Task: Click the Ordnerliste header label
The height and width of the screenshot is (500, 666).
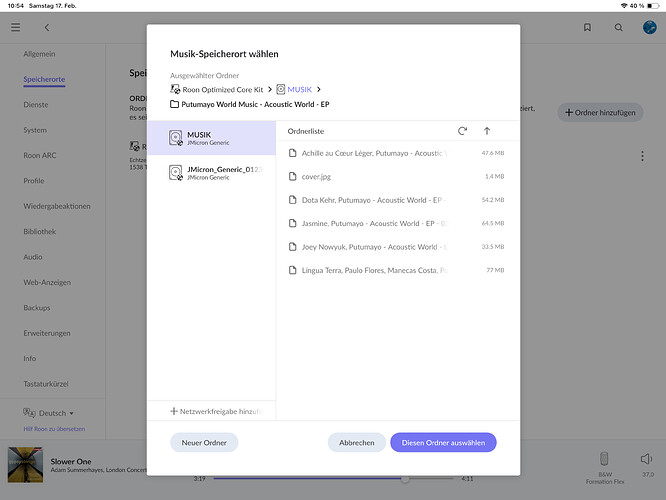Action: pyautogui.click(x=305, y=131)
